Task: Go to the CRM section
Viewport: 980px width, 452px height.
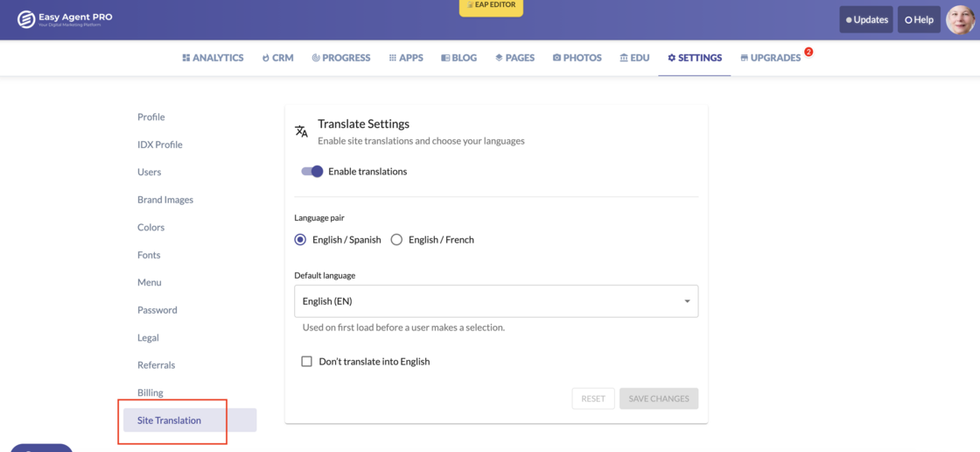Action: (x=277, y=58)
